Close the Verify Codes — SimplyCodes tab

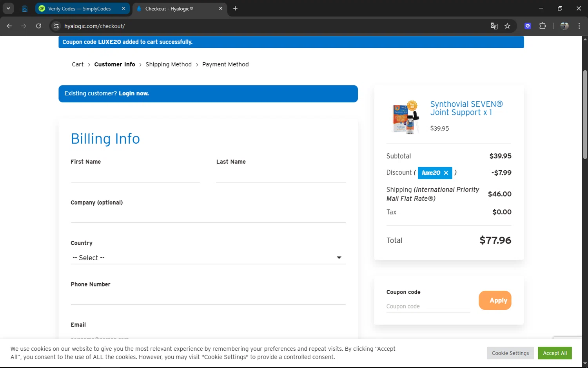pos(123,8)
